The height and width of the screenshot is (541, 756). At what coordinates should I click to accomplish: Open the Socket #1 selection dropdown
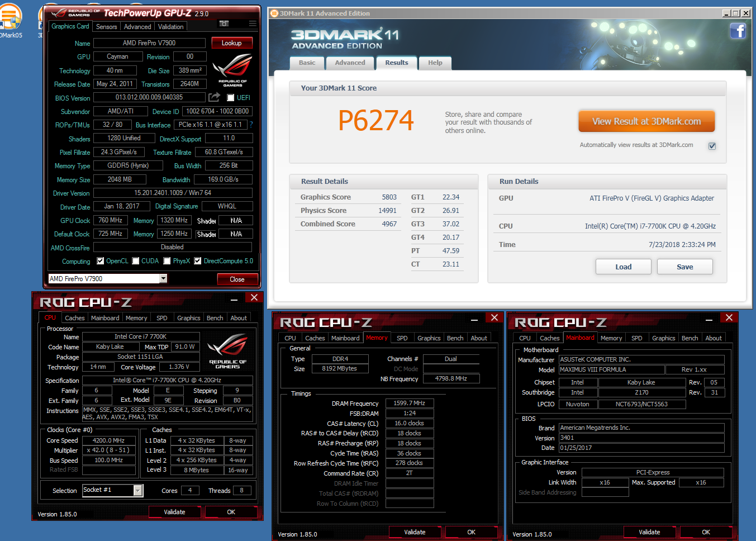pos(137,490)
